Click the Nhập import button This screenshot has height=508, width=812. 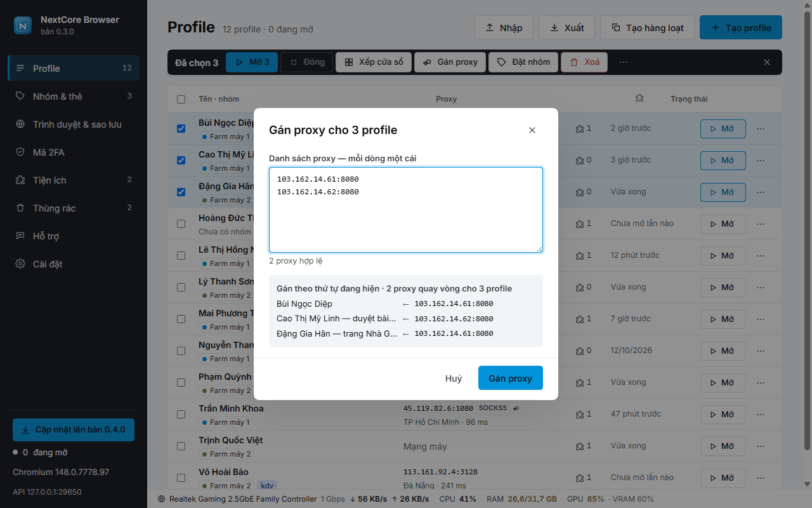pos(504,27)
